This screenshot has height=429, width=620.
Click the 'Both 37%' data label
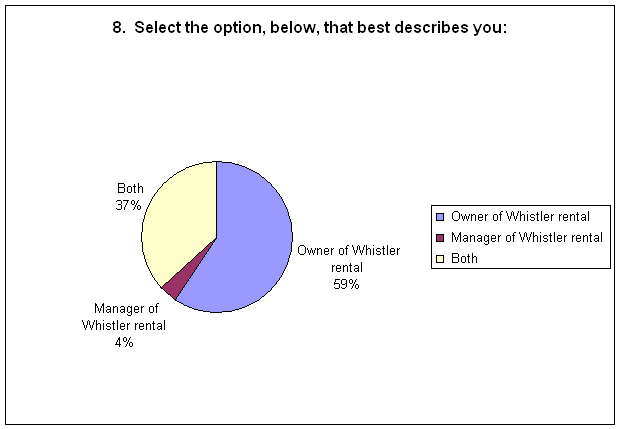[x=129, y=197]
